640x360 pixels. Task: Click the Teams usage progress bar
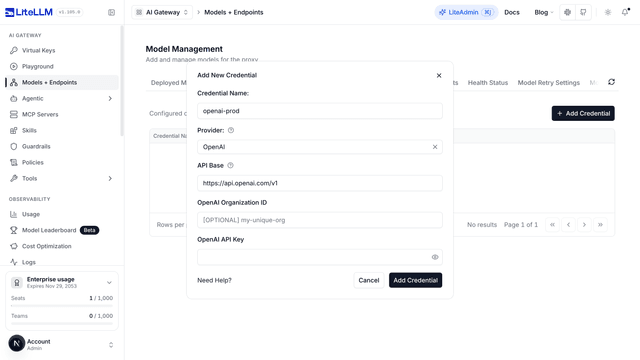click(x=62, y=324)
